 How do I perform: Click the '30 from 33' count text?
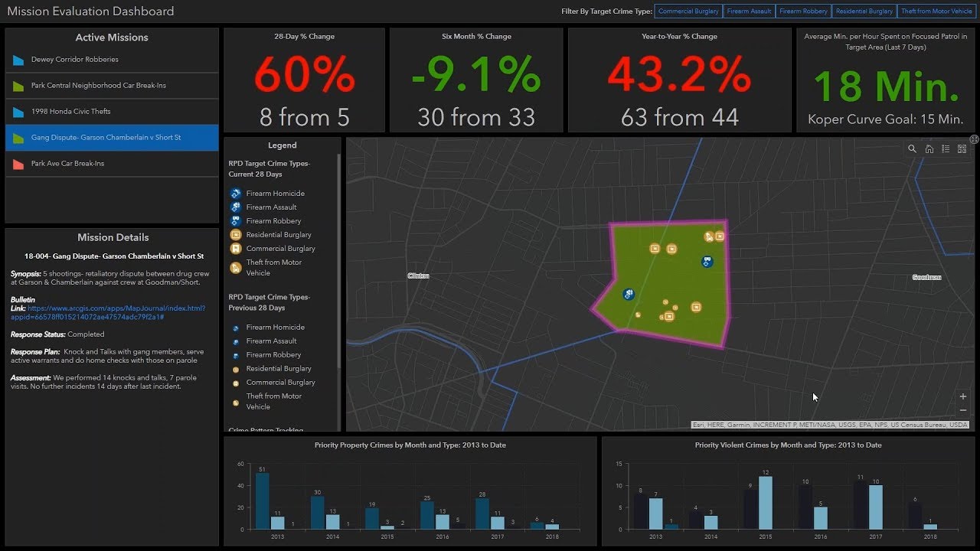point(476,117)
